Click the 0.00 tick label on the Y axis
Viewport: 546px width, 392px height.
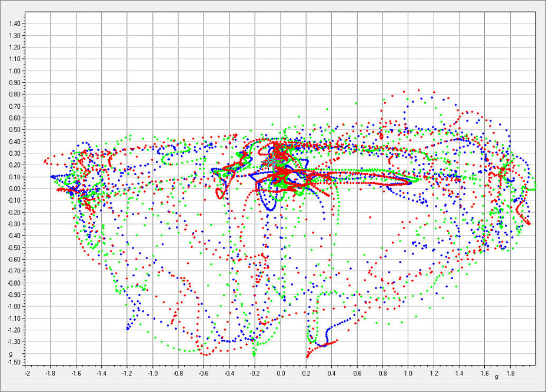(14, 189)
